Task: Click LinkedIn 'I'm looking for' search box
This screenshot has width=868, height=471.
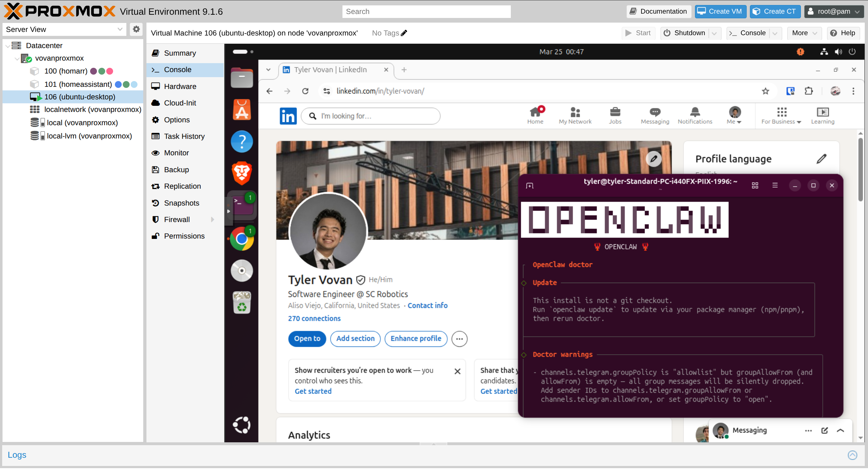Action: 370,116
